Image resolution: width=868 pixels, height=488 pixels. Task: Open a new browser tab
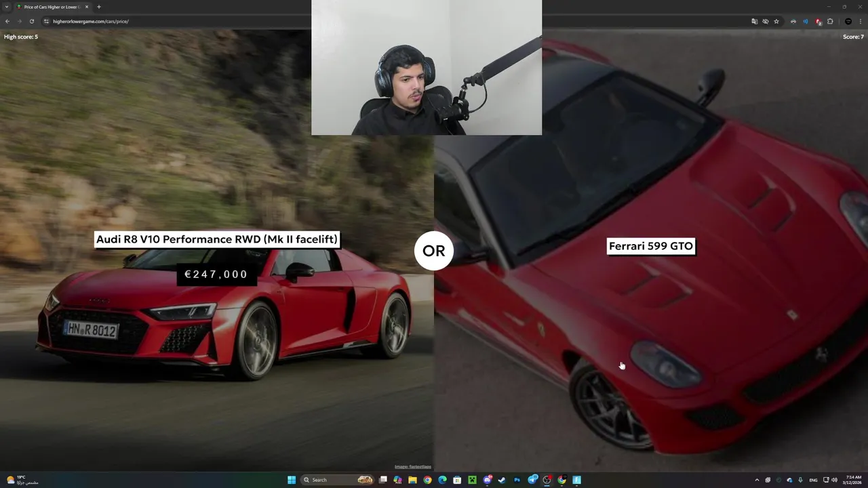(99, 7)
